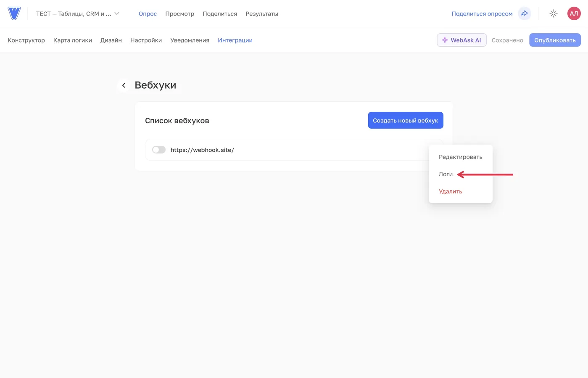The width and height of the screenshot is (588, 378).
Task: Open the Результаты tab
Action: click(x=262, y=13)
